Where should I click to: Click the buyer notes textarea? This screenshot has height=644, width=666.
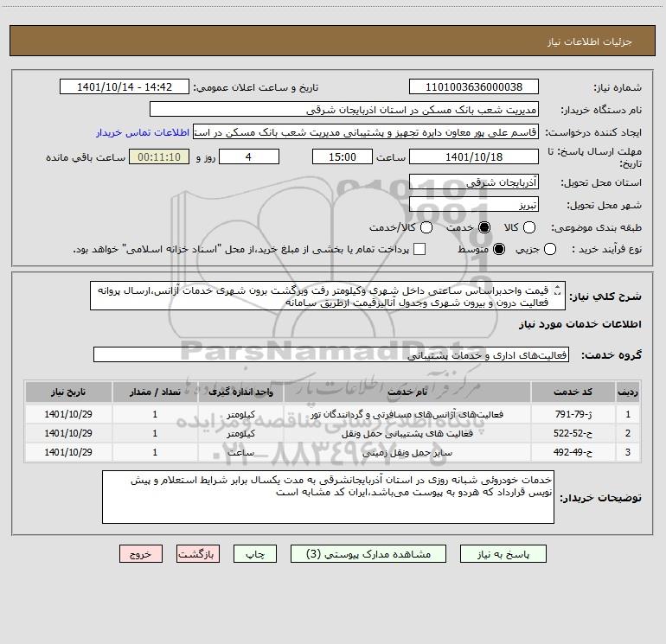[x=328, y=497]
